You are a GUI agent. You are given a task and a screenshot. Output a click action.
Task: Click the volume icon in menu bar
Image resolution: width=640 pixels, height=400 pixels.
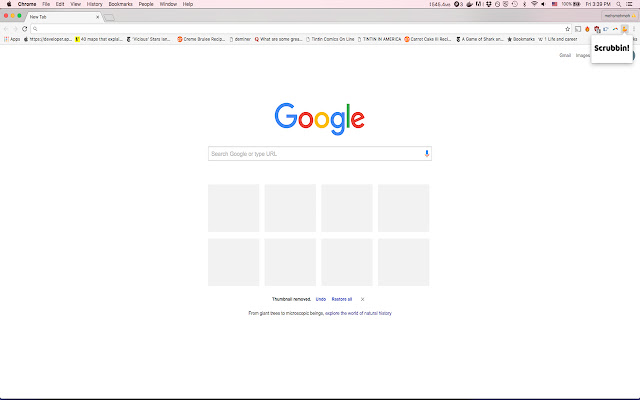pyautogui.click(x=543, y=4)
